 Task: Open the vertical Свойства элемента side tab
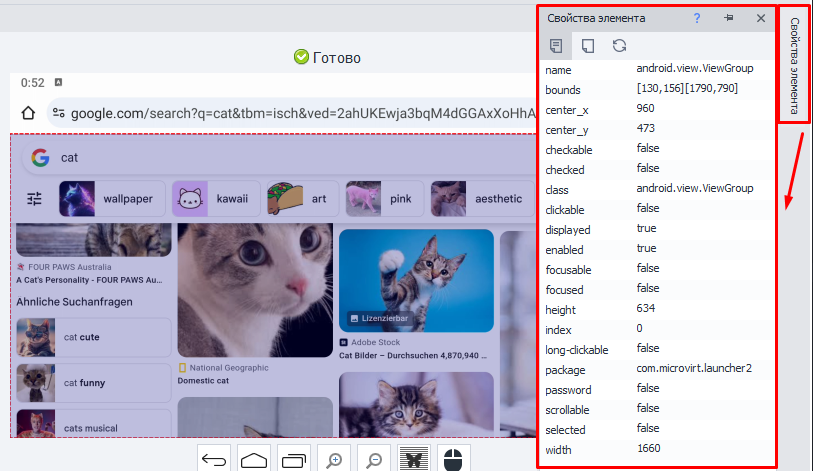point(794,66)
